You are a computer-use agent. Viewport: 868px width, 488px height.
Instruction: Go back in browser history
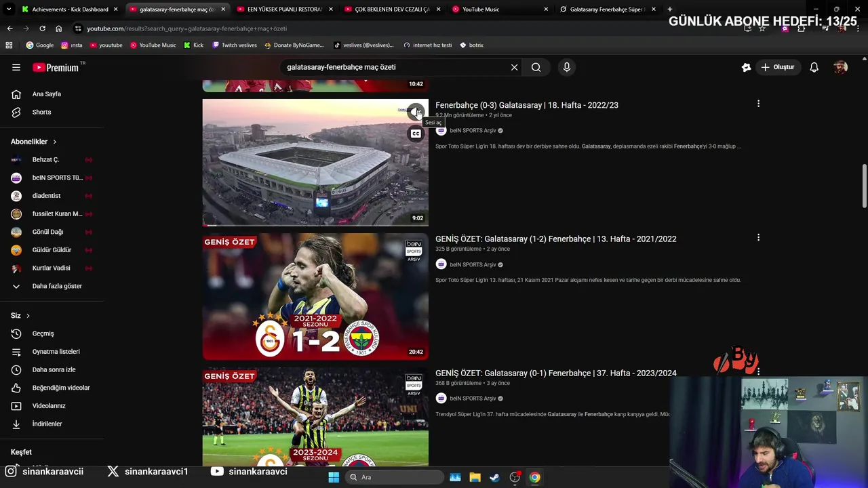point(9,28)
